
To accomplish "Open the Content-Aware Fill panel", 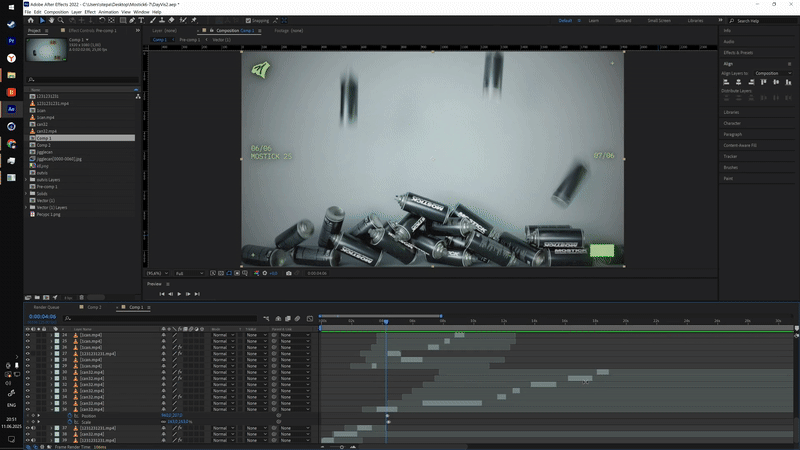I will [740, 145].
